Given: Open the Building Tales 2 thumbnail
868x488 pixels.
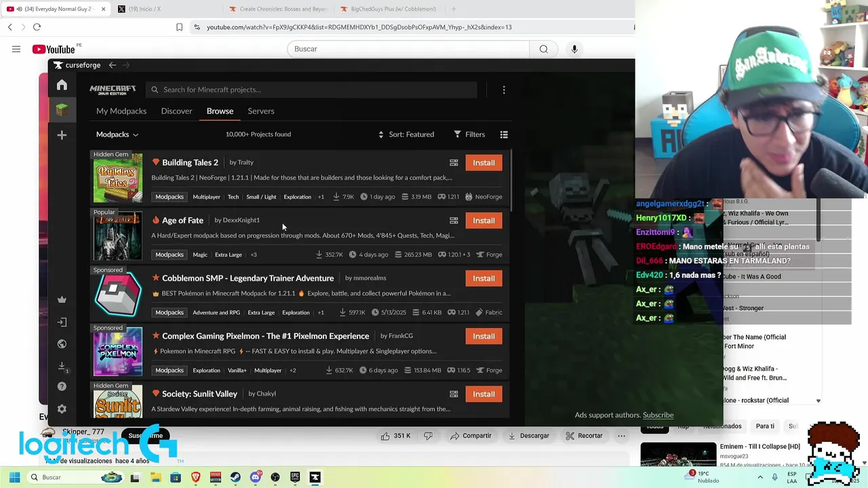Looking at the screenshot, I should pos(118,178).
